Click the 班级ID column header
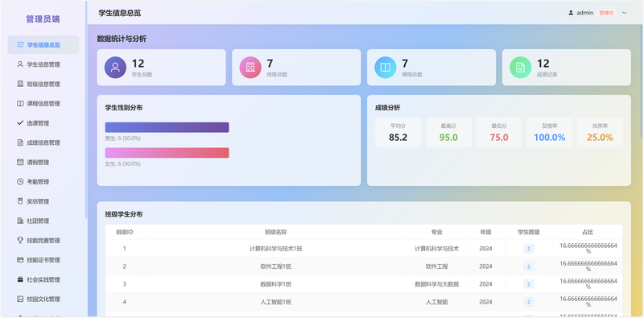 pyautogui.click(x=125, y=232)
